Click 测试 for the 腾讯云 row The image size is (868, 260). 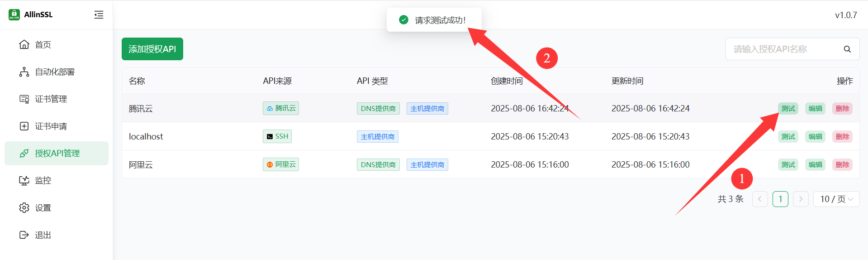click(x=788, y=109)
